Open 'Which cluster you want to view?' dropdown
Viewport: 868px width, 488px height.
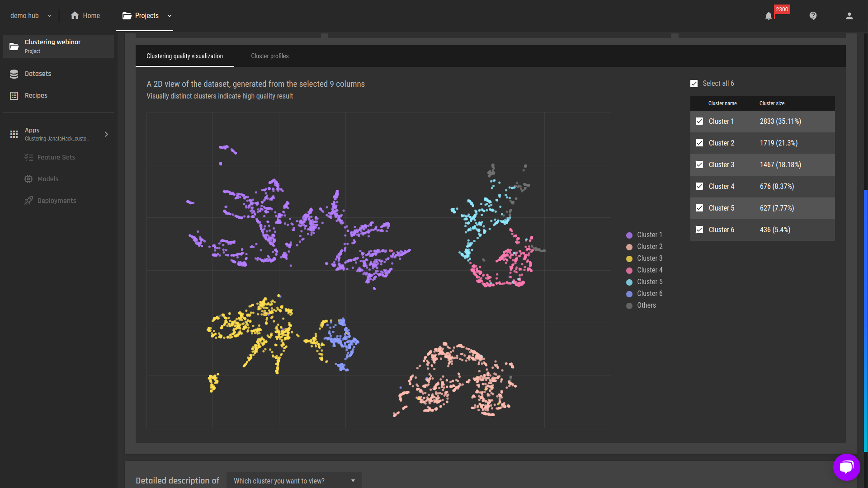294,480
